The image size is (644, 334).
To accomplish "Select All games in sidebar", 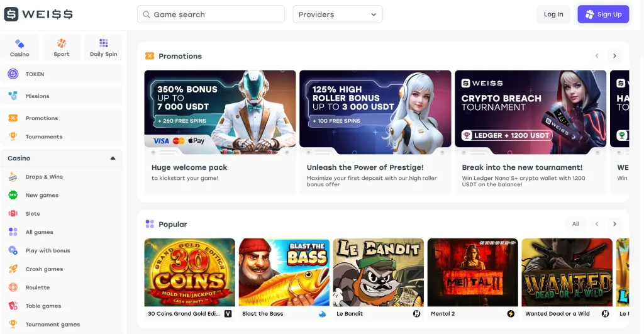I will coord(62,232).
